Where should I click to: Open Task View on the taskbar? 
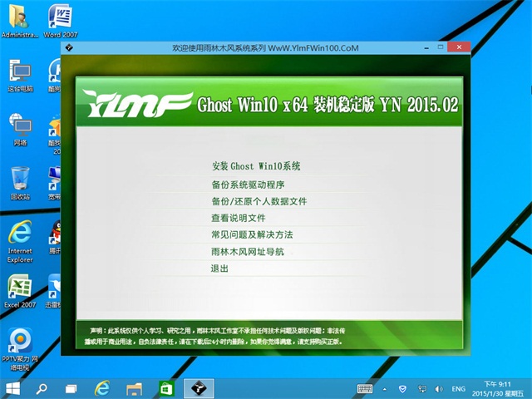(71, 389)
